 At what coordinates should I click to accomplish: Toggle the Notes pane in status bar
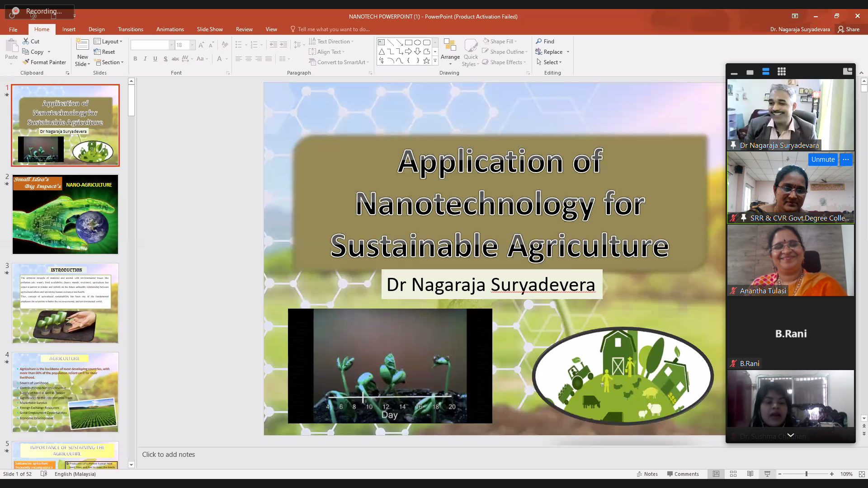pyautogui.click(x=647, y=474)
